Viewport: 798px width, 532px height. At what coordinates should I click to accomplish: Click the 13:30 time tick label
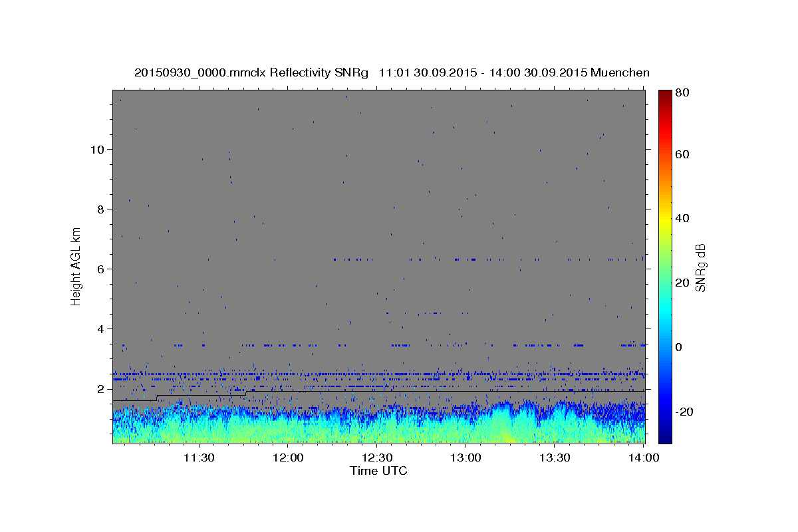555,458
